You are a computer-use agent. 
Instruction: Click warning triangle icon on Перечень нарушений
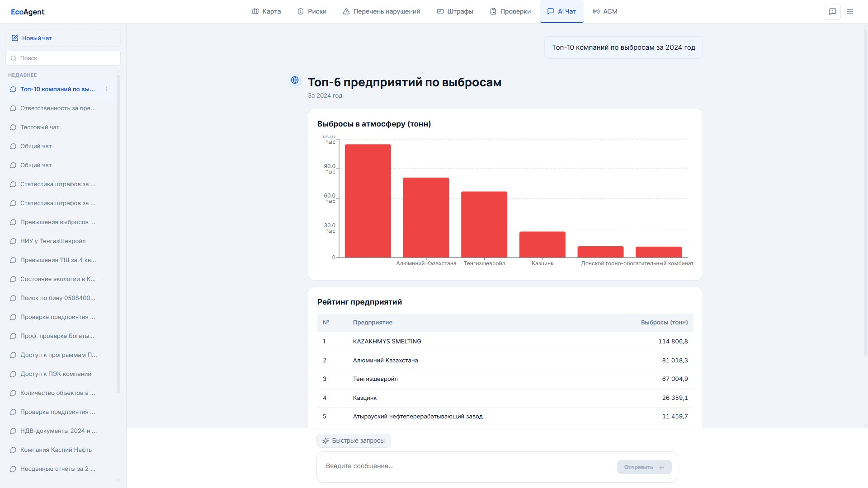346,11
